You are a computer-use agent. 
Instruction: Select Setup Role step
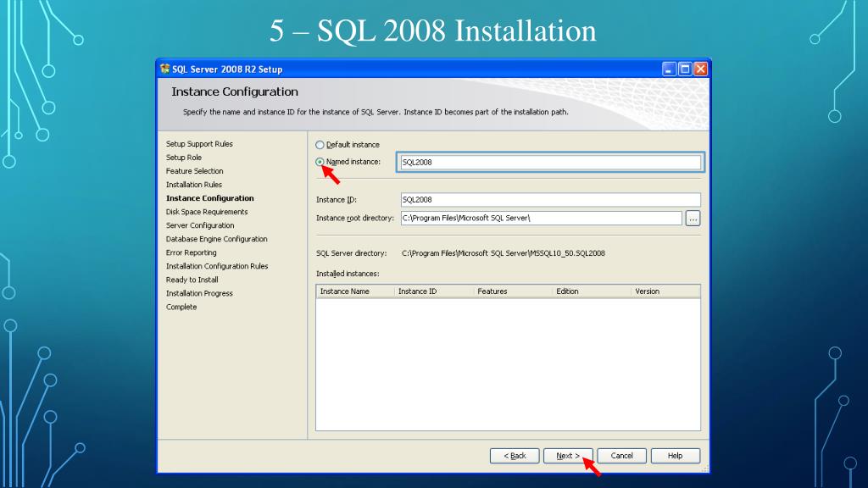pyautogui.click(x=184, y=158)
